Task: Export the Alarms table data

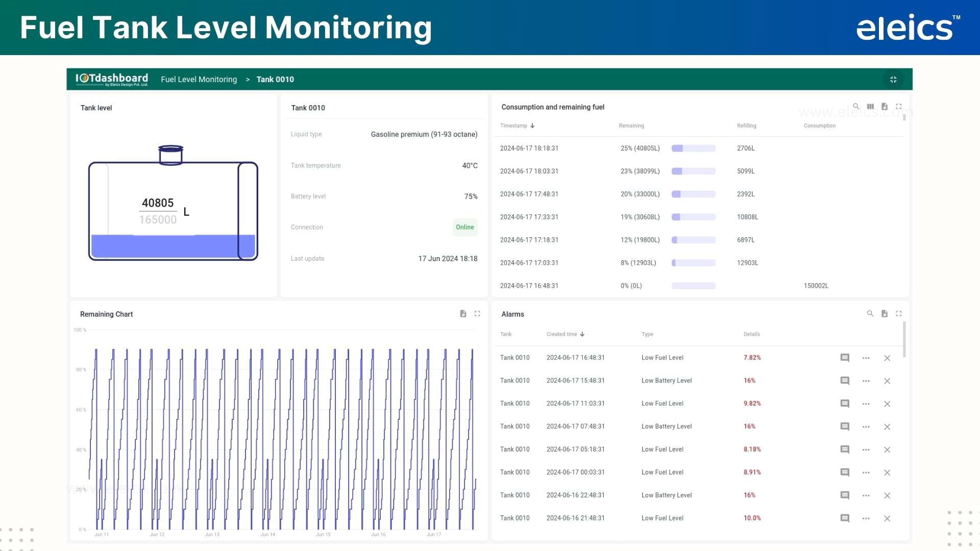Action: (885, 314)
